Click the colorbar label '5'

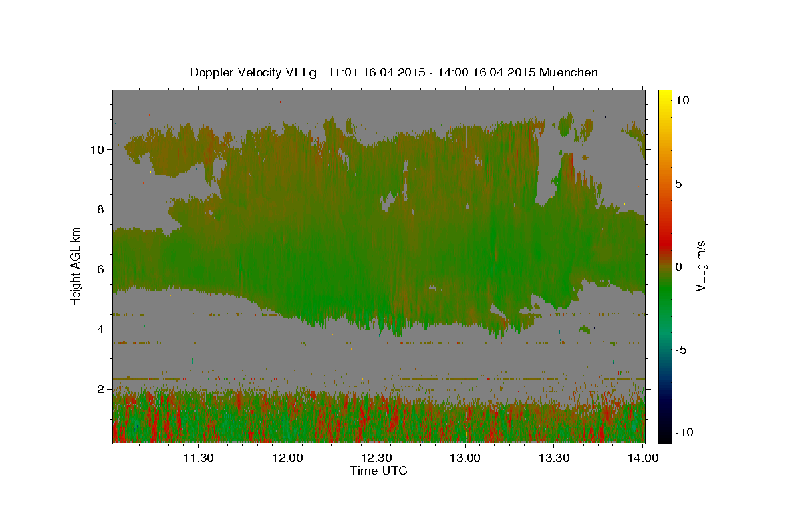tap(678, 183)
